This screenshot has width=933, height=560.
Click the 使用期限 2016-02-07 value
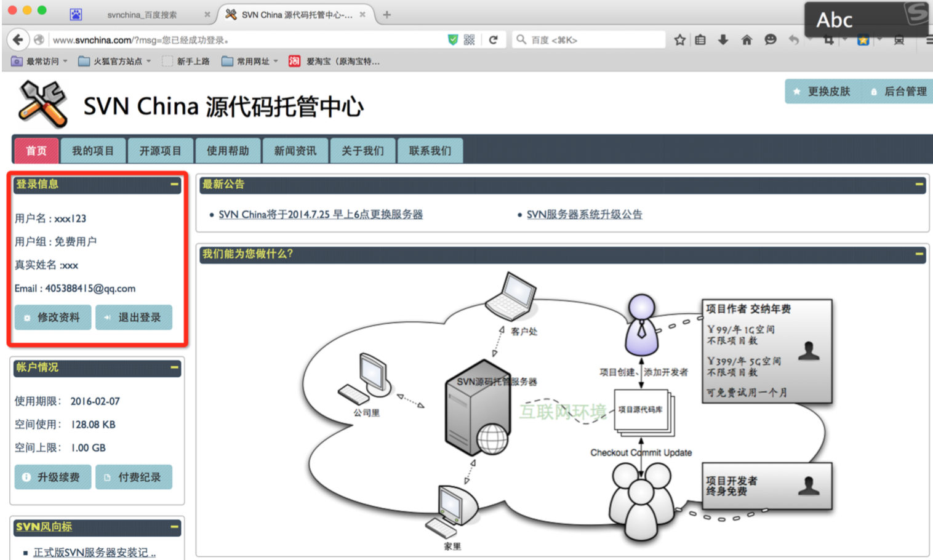(95, 401)
